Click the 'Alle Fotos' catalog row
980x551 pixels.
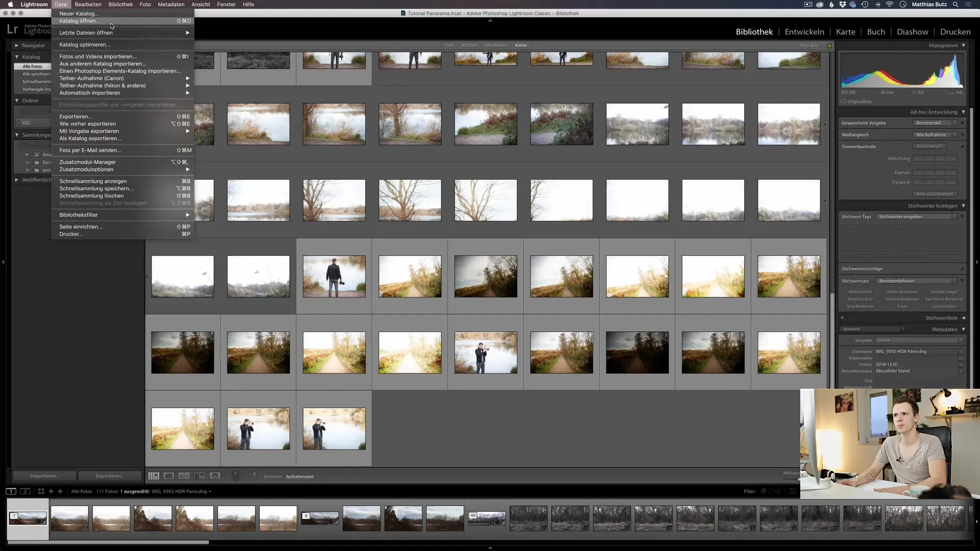click(32, 66)
